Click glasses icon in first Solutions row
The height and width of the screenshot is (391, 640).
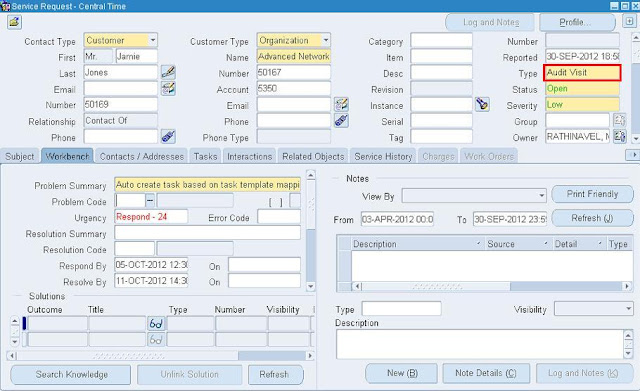coord(156,324)
